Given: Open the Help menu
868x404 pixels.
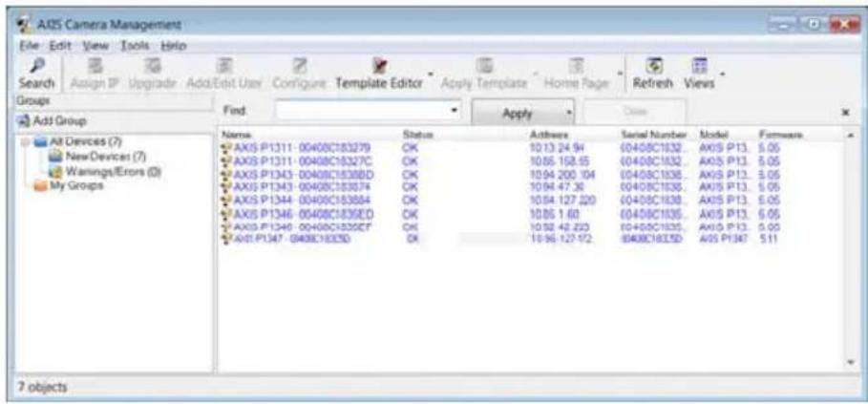Looking at the screenshot, I should pyautogui.click(x=174, y=45).
